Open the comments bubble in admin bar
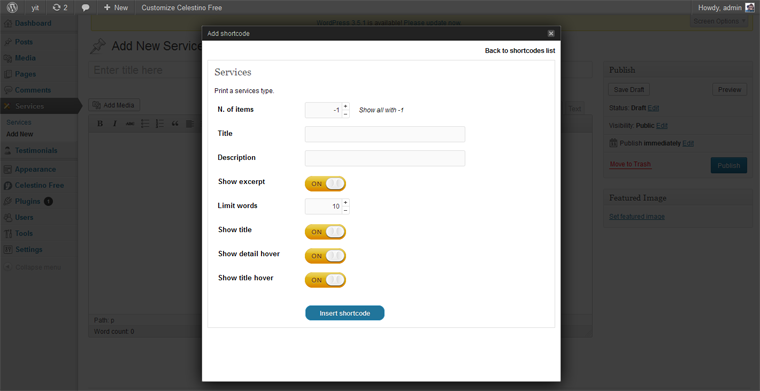Screen dimensions: 760x391 pos(85,8)
